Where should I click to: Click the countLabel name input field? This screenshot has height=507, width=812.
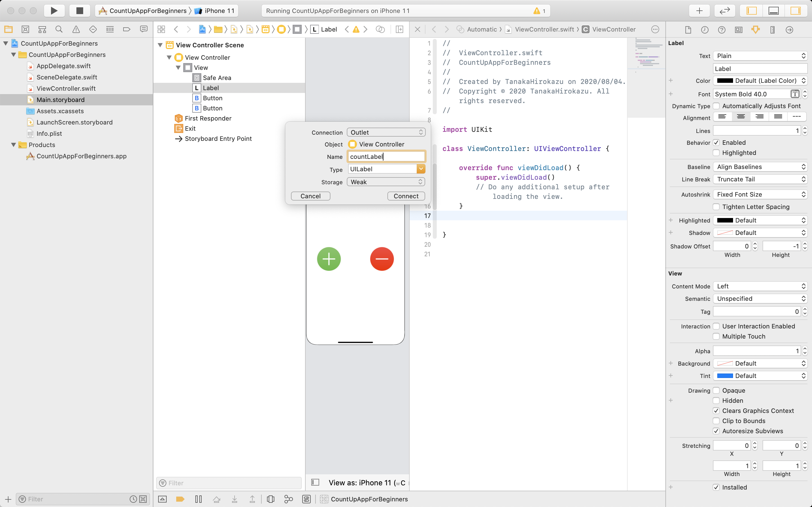click(386, 157)
